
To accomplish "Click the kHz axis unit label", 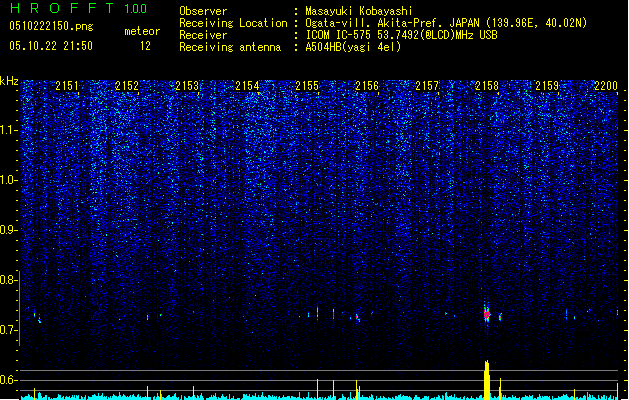I will point(9,81).
